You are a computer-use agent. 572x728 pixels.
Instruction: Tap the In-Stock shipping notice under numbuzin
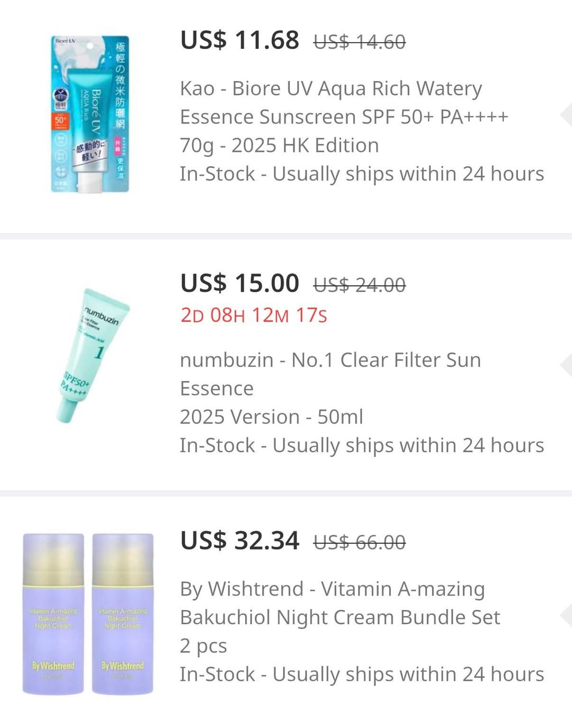point(362,445)
